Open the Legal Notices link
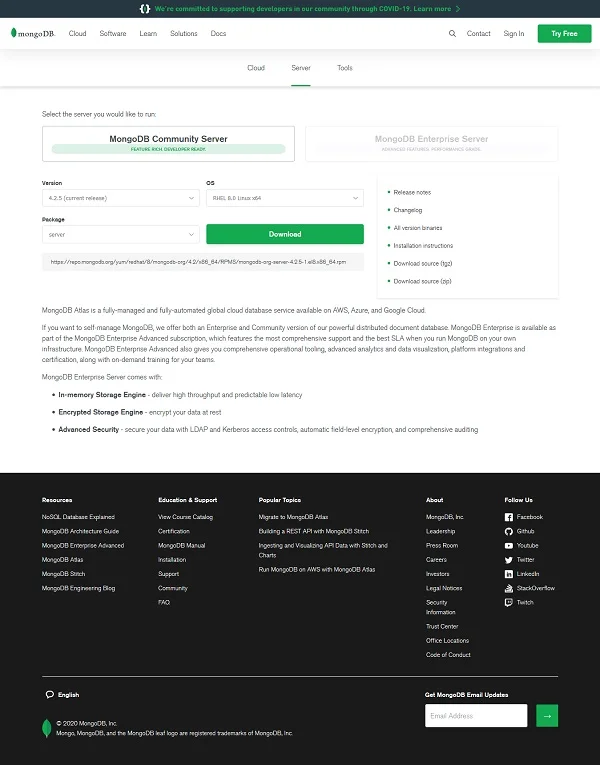 [444, 588]
